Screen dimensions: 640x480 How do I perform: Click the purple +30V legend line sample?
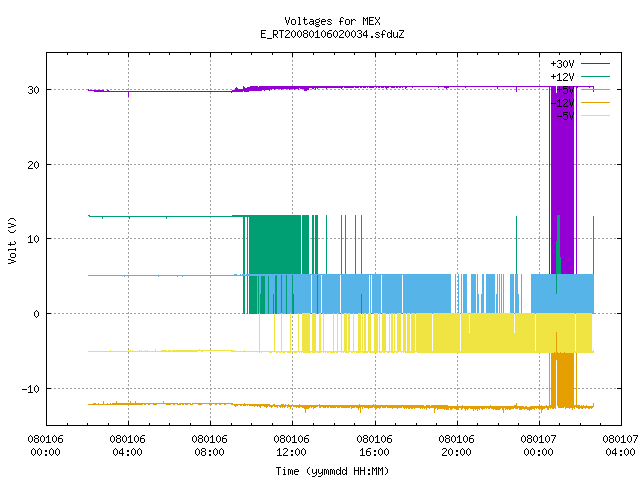(595, 64)
